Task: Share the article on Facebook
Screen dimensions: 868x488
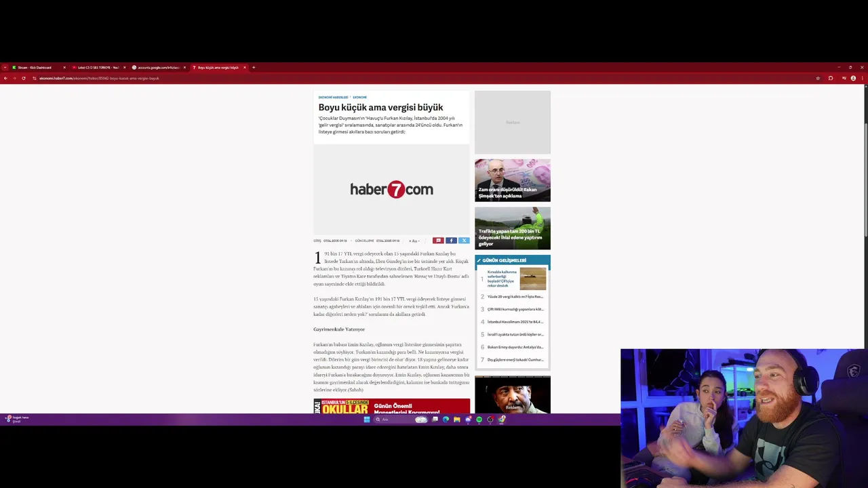Action: point(451,241)
